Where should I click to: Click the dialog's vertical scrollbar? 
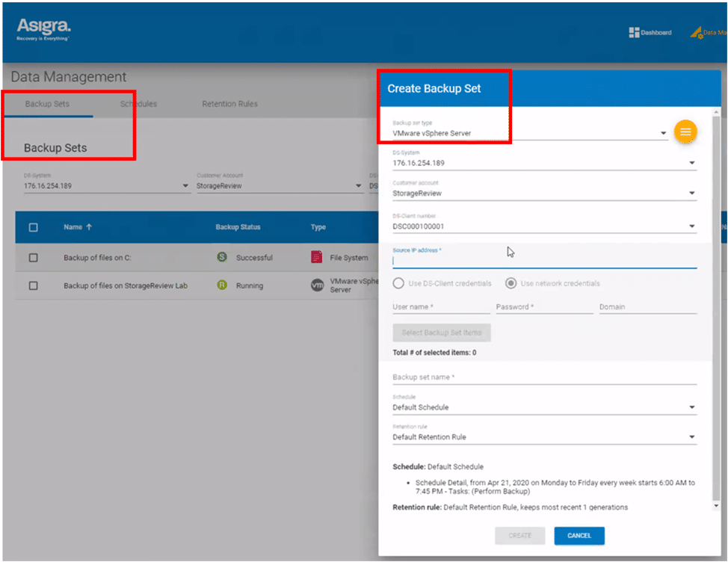[716, 309]
